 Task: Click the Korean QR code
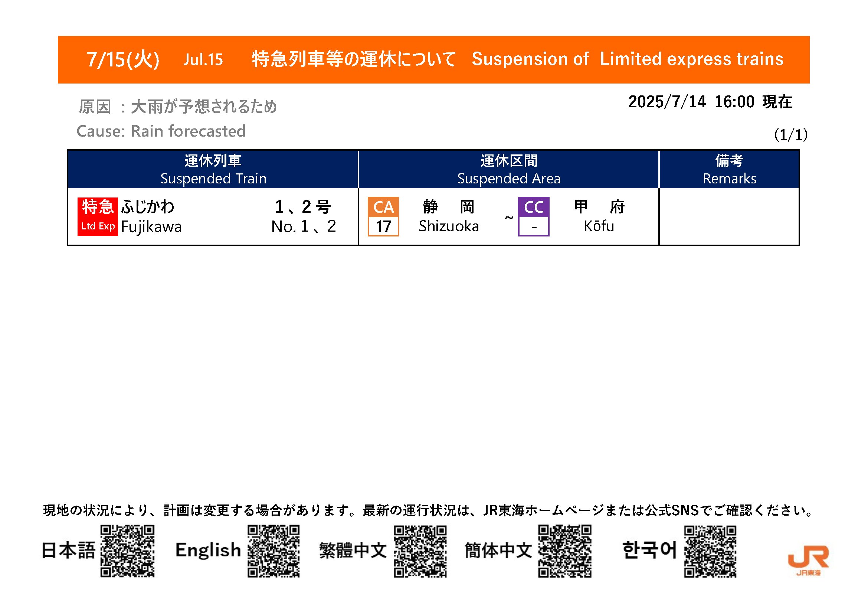coord(710,551)
